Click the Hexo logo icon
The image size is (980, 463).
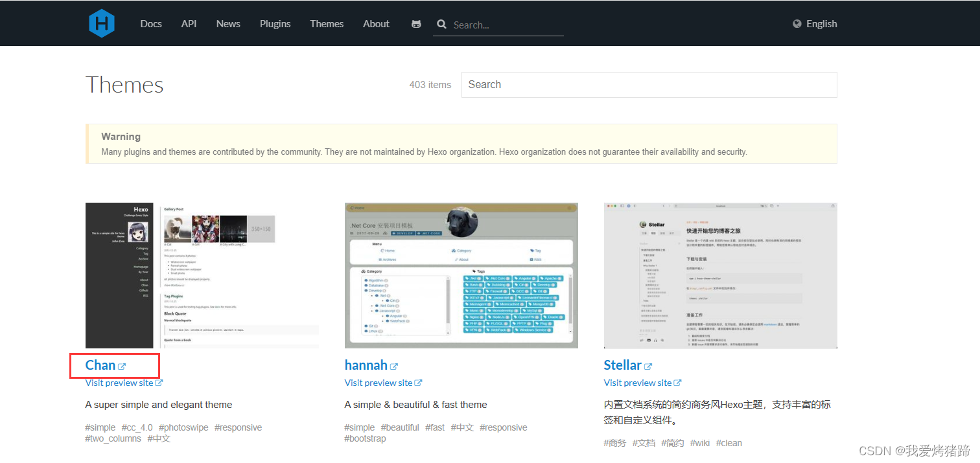point(102,23)
